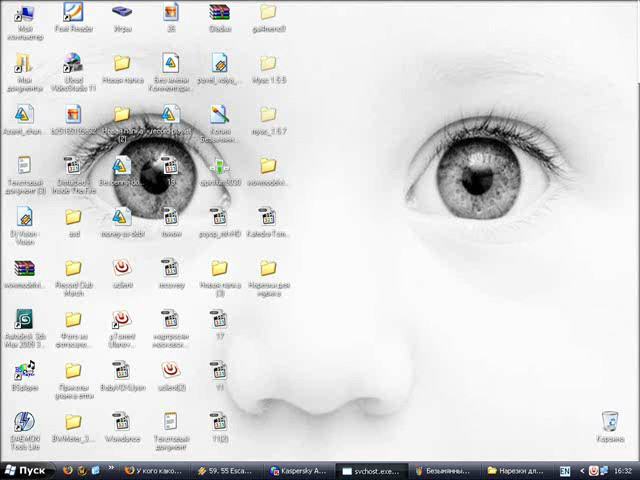Image resolution: width=640 pixels, height=480 pixels.
Task: Switch to Kaspersky taskbar window
Action: 299,470
